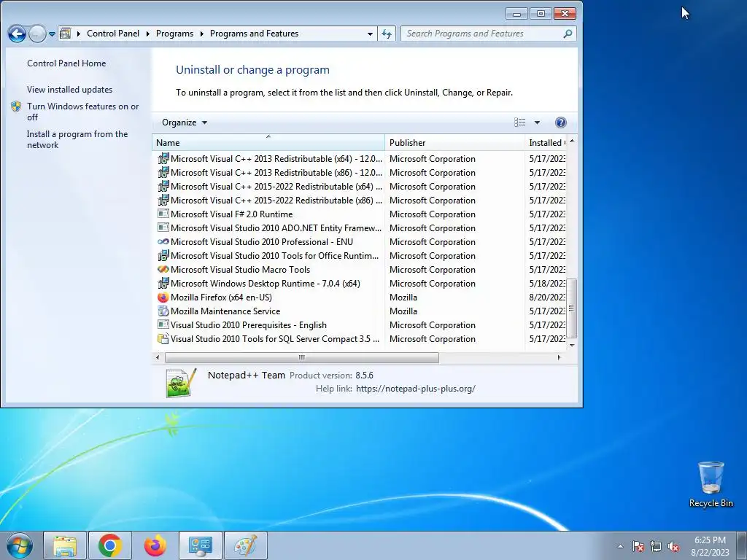This screenshot has height=560, width=747.
Task: Click the Programs and Features breadcrumb
Action: coord(254,34)
